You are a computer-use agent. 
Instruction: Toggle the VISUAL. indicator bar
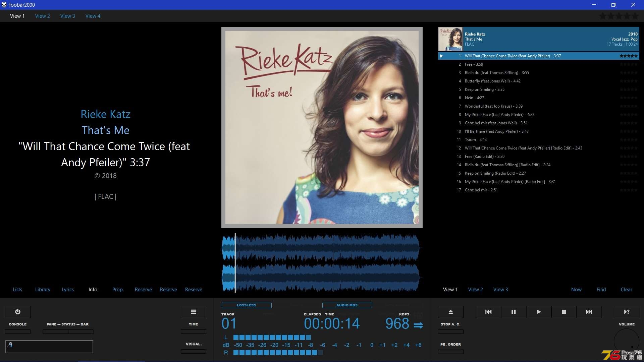pyautogui.click(x=194, y=351)
